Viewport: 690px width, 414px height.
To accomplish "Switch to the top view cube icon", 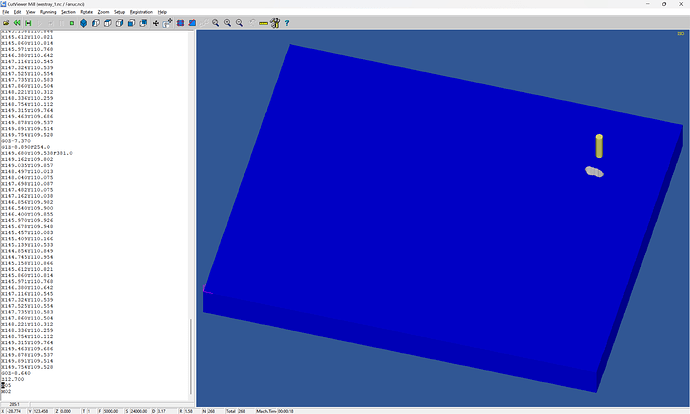I will tap(107, 23).
